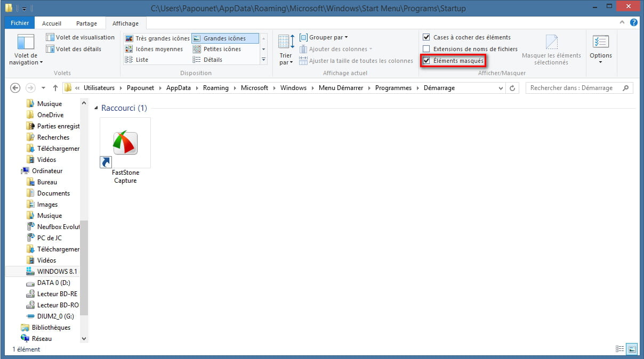Uncheck the Éléments masqués checkbox
Viewport: 644px width, 359px height.
click(x=426, y=61)
